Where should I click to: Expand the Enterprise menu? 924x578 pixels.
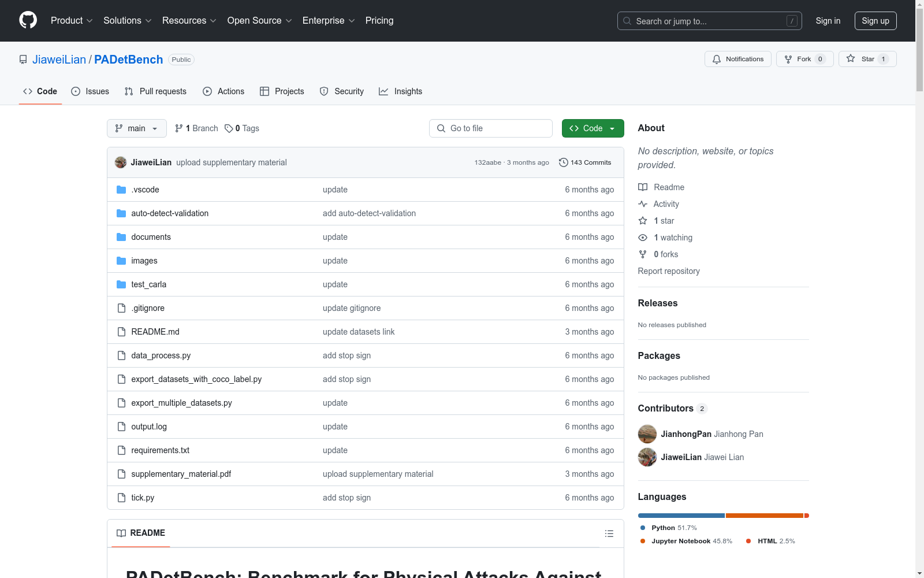(329, 21)
